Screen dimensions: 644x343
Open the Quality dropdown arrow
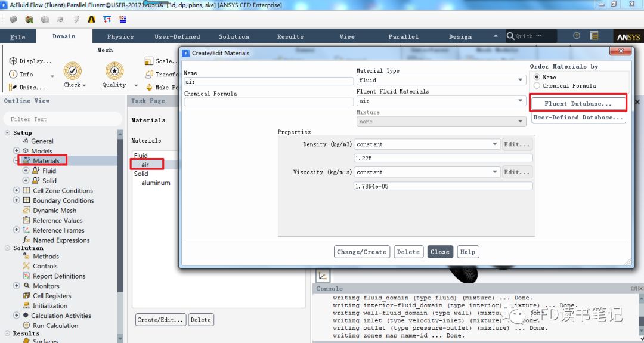tap(136, 85)
